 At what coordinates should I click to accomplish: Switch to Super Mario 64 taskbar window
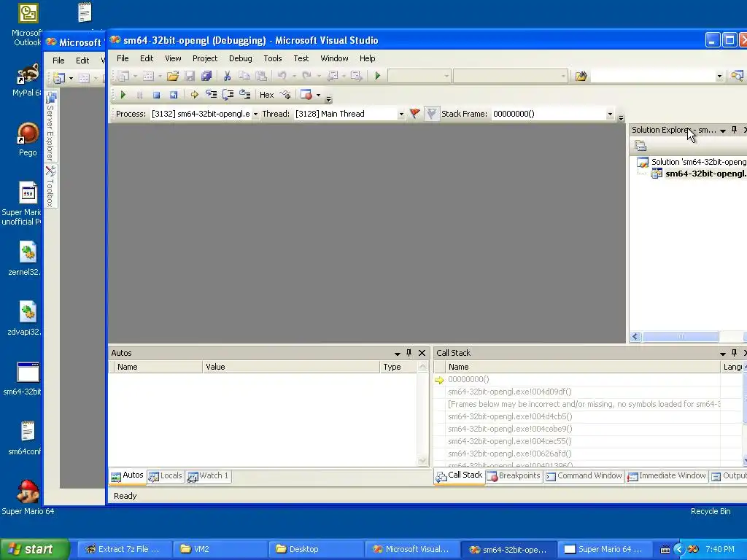603,549
